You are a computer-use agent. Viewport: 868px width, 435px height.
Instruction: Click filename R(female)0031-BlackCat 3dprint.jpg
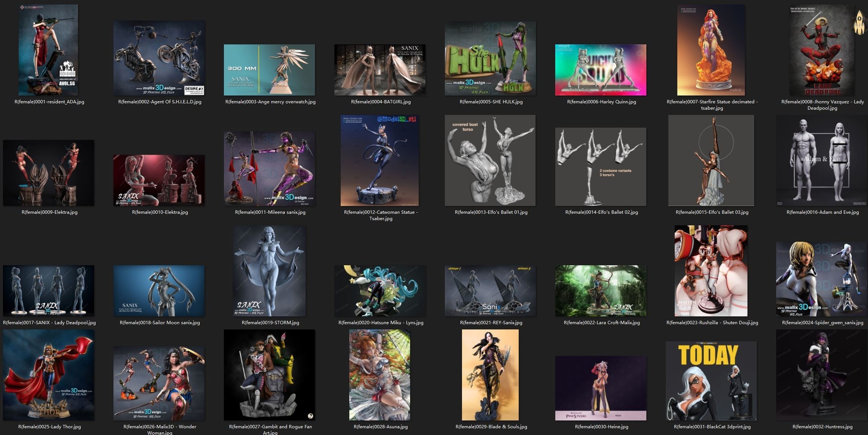(x=712, y=426)
